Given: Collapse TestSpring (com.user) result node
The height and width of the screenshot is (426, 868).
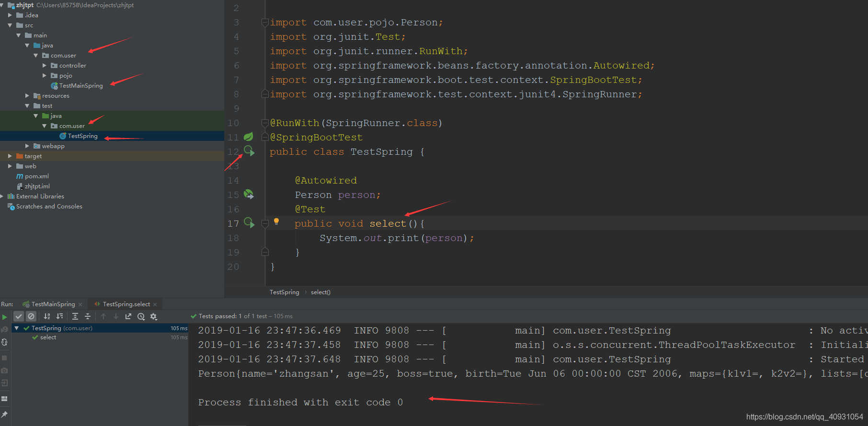Looking at the screenshot, I should [17, 328].
